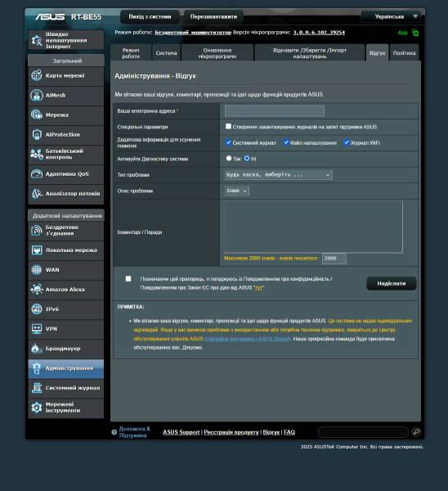The width and height of the screenshot is (448, 491).
Task: Follow the "тут" privacy notice link
Action: [258, 288]
